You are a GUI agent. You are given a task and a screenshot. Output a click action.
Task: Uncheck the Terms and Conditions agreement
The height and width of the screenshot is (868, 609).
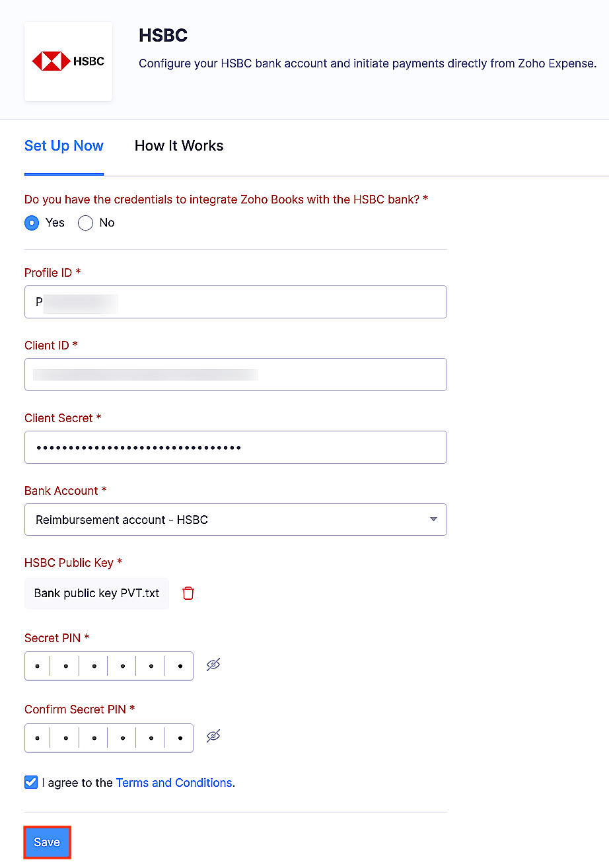[30, 781]
